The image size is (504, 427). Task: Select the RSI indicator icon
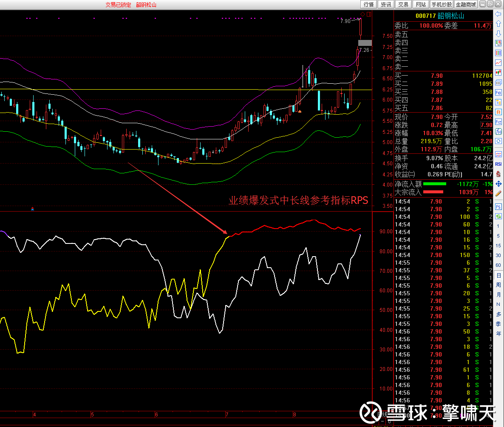pyautogui.click(x=498, y=164)
